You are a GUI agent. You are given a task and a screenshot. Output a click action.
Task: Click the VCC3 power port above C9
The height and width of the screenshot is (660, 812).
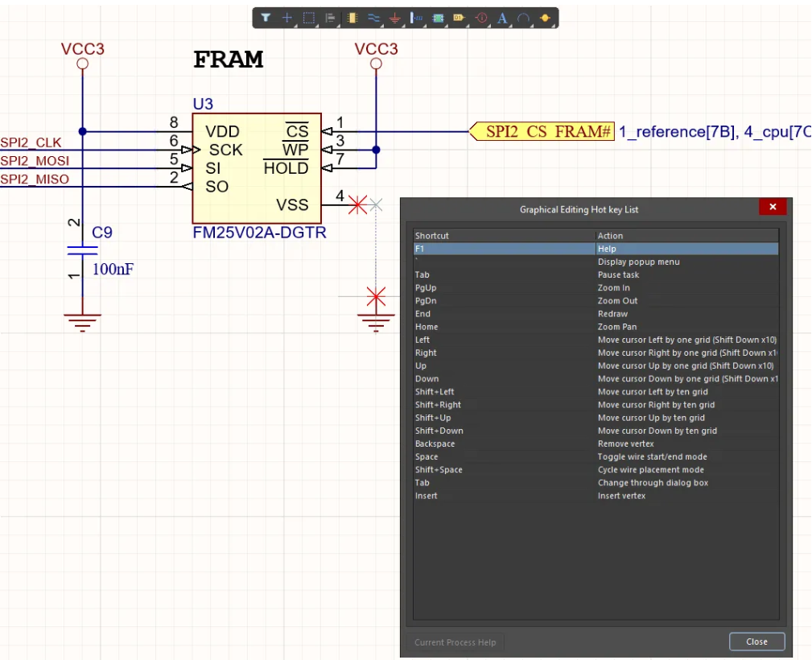coord(82,55)
